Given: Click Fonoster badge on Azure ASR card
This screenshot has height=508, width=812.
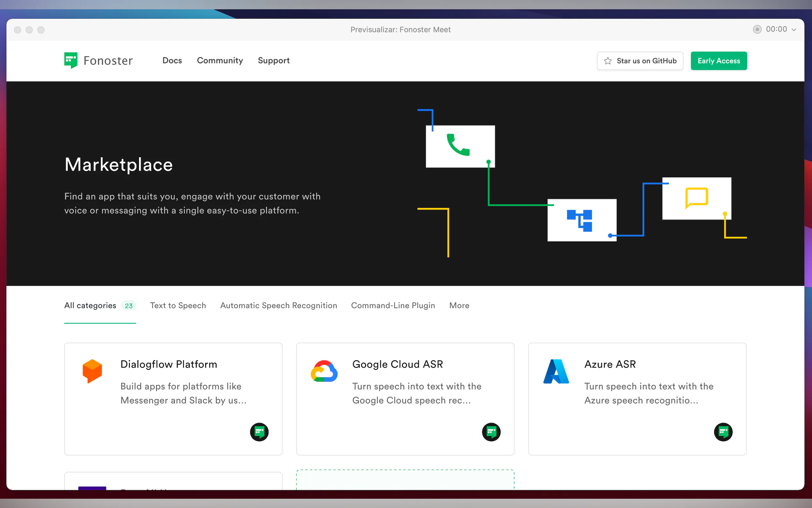Looking at the screenshot, I should tap(723, 432).
